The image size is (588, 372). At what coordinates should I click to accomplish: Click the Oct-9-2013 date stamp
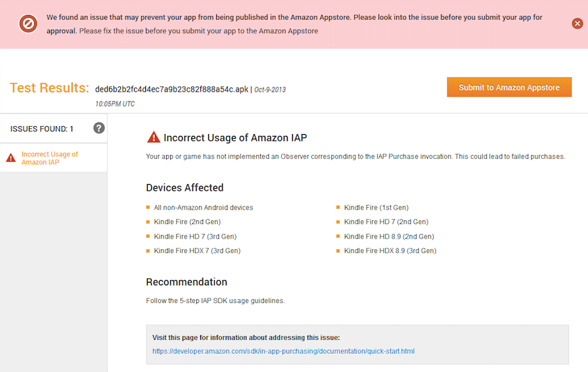[x=270, y=90]
